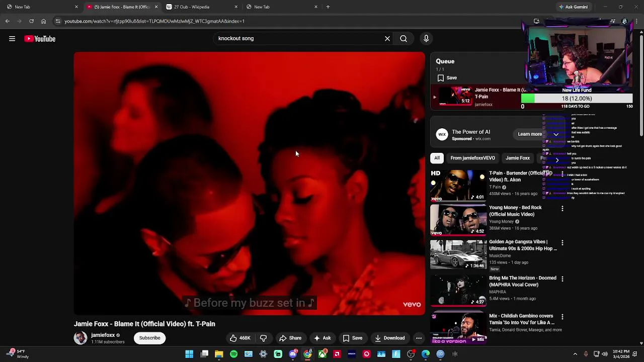The width and height of the screenshot is (644, 362).
Task: Open the browser home button
Action: click(43, 21)
